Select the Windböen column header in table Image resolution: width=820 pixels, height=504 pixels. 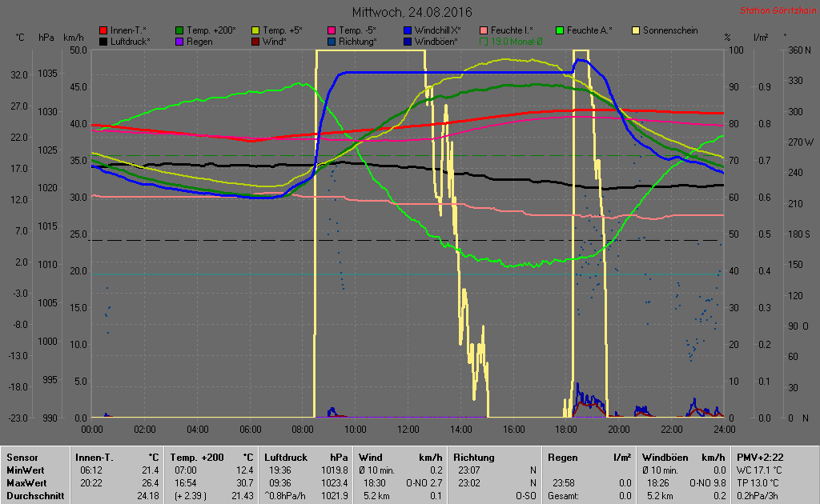(x=664, y=457)
